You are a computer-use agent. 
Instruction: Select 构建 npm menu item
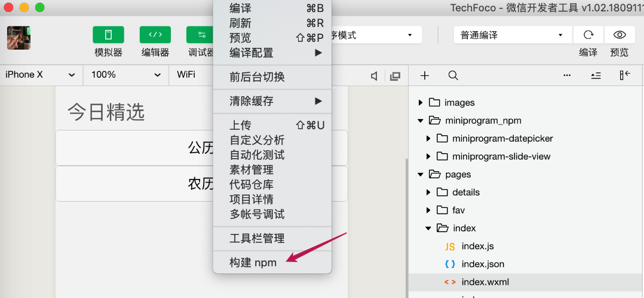click(x=253, y=263)
